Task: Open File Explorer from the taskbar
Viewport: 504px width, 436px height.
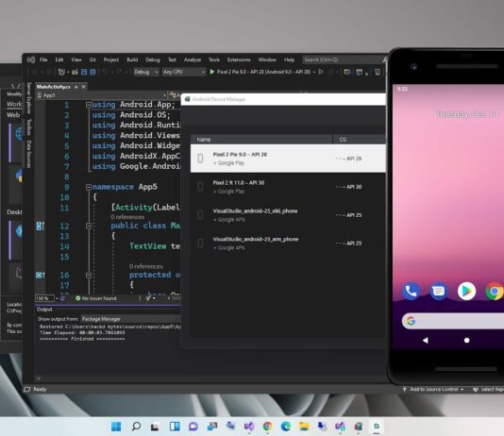Action: click(x=304, y=427)
